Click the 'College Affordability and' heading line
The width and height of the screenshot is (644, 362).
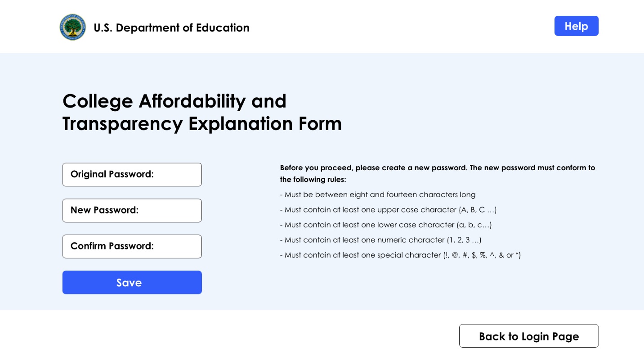[x=174, y=101]
